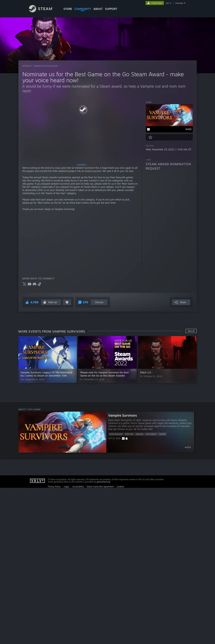Open the SUPPORT menu item

pyautogui.click(x=111, y=9)
